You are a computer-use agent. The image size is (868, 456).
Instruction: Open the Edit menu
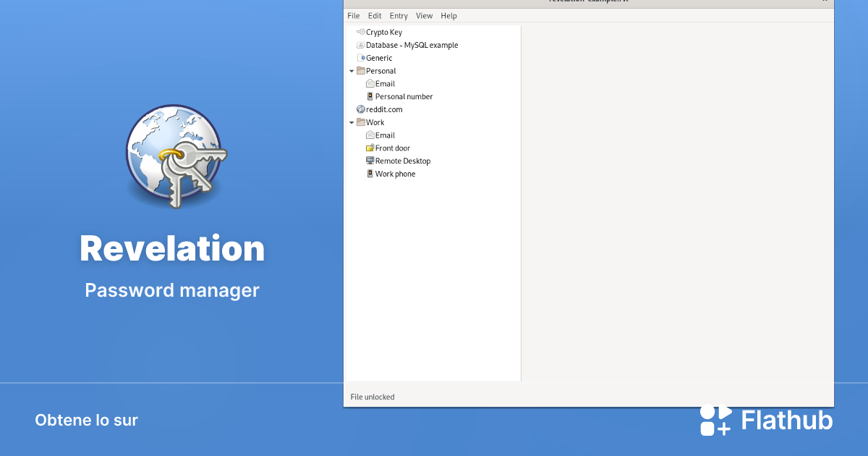(x=374, y=15)
